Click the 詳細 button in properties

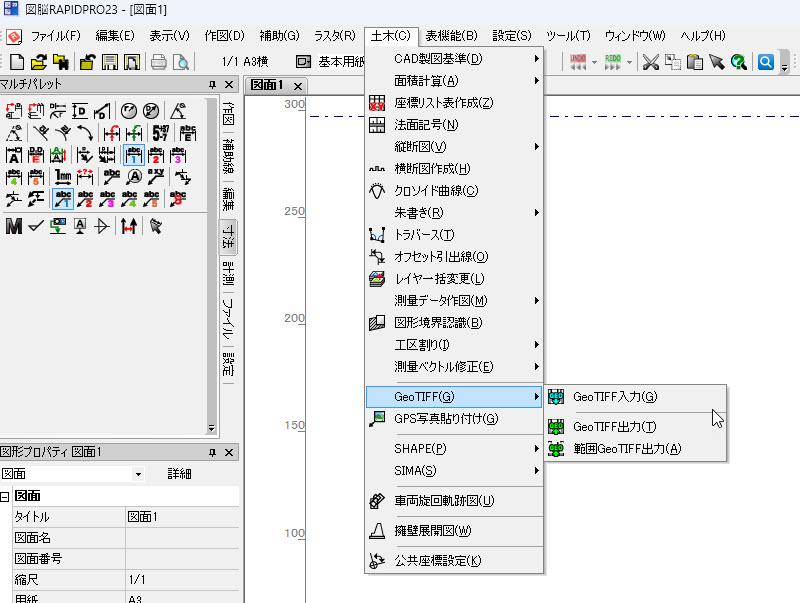179,474
